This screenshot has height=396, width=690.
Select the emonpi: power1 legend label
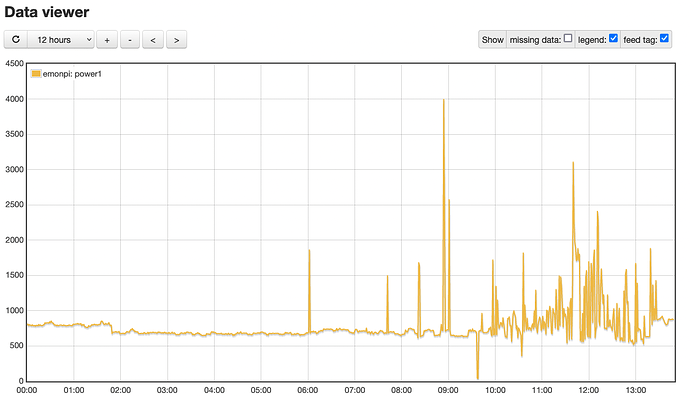(x=72, y=74)
